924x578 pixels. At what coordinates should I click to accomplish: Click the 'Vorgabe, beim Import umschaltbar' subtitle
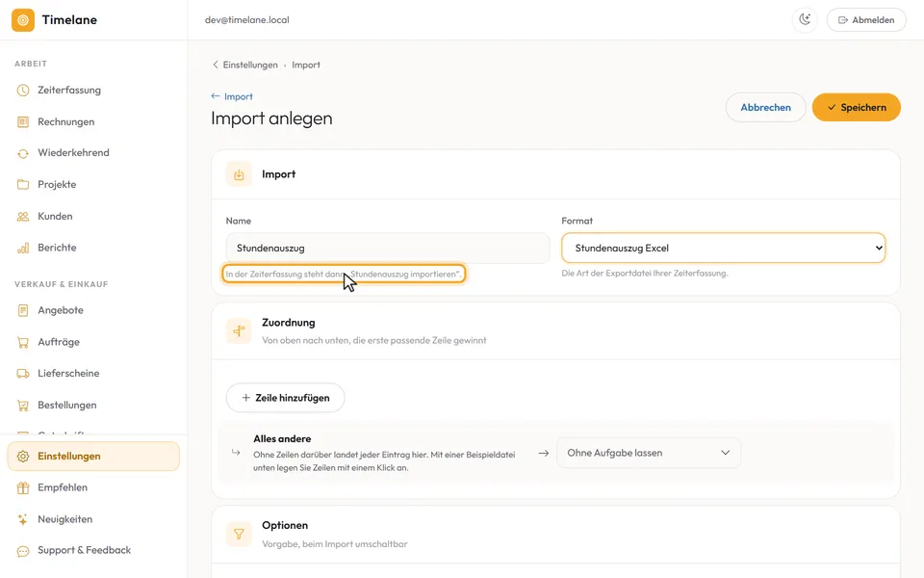click(335, 544)
